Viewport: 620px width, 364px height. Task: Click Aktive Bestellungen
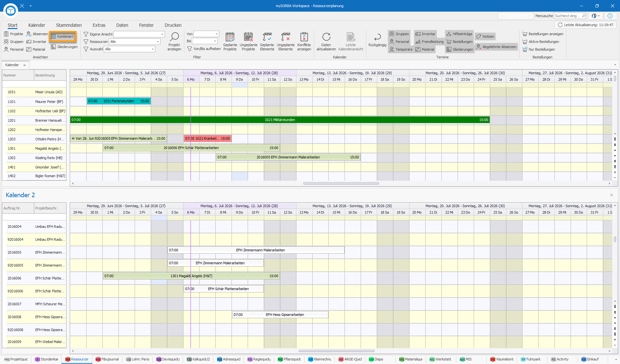(541, 42)
